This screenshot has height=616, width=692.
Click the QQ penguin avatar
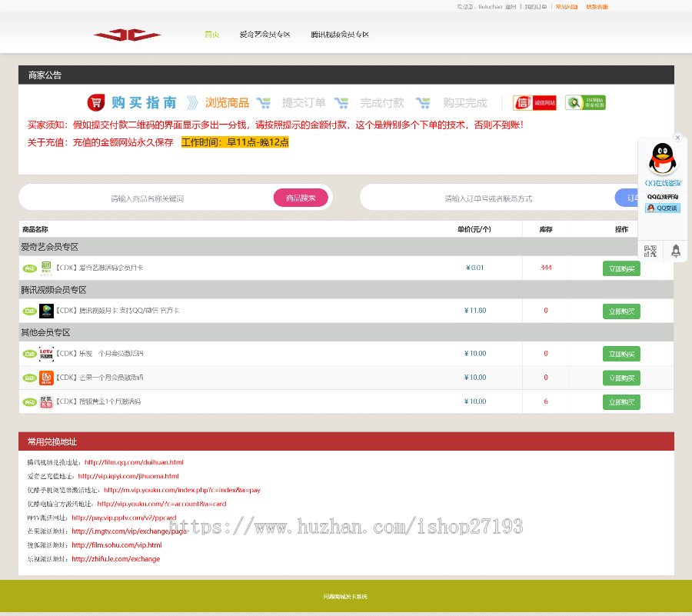coord(662,159)
